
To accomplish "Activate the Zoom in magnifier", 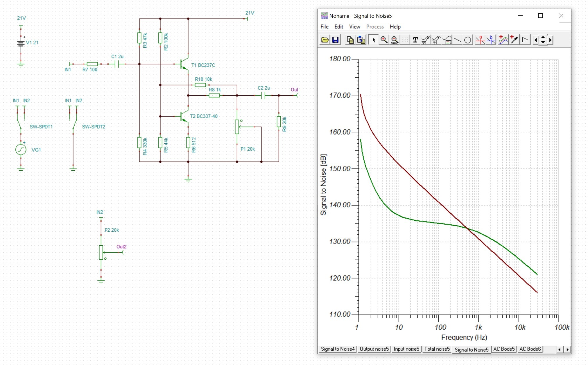I will 384,40.
